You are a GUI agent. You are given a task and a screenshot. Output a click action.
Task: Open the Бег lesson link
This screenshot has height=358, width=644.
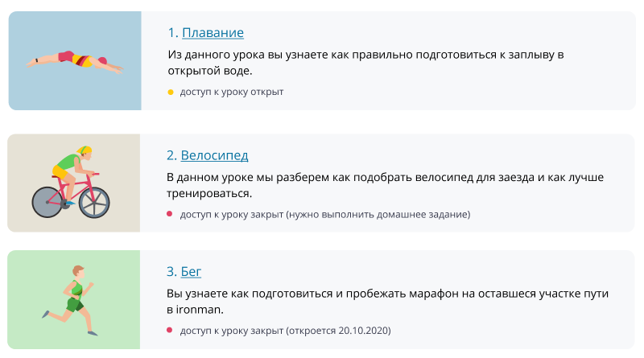pyautogui.click(x=191, y=271)
